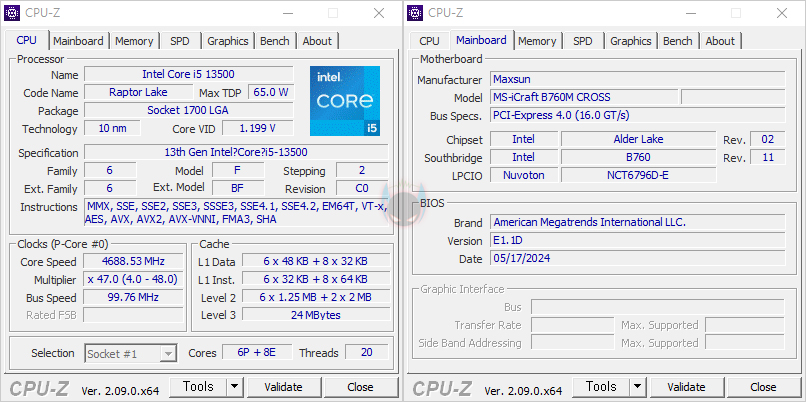
Task: Click the BIOS date 05/17/2024 field
Action: point(638,258)
